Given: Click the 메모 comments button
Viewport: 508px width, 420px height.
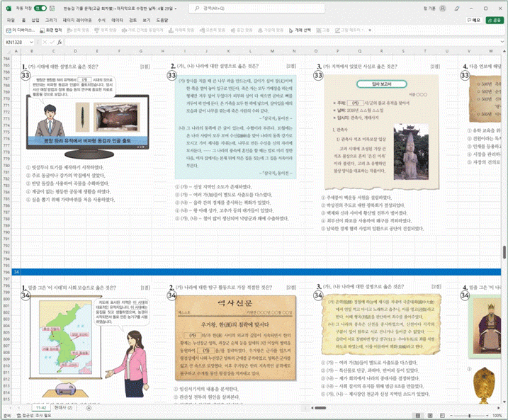Looking at the screenshot, I should (x=474, y=20).
